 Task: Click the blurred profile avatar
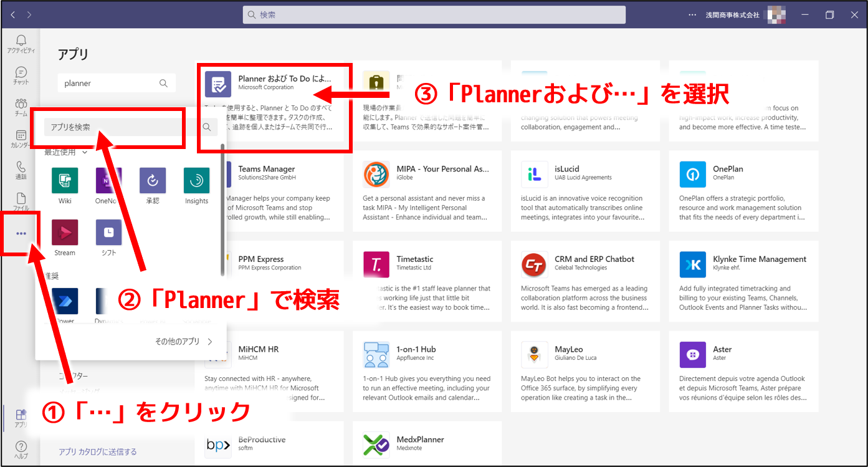coord(776,14)
